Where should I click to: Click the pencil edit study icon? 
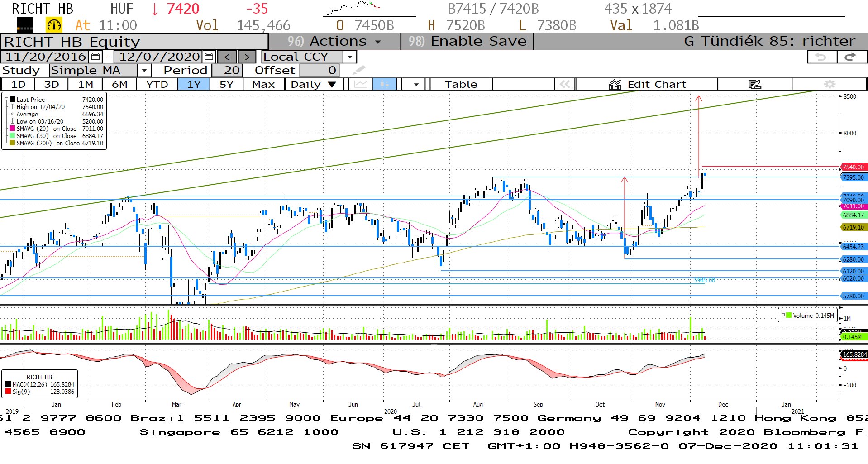(x=359, y=70)
